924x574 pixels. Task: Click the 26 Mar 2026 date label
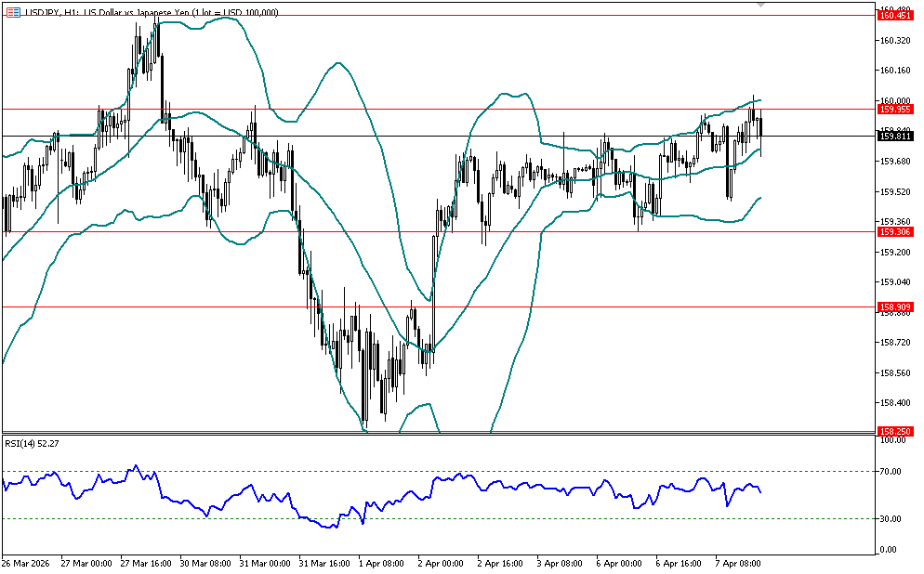(26, 564)
